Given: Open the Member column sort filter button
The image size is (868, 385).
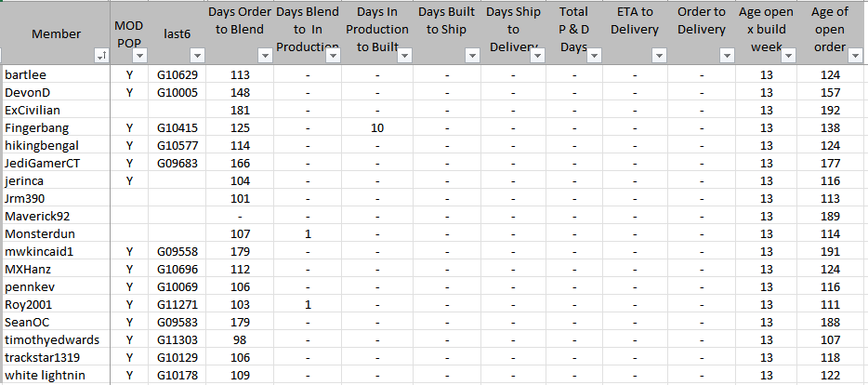Looking at the screenshot, I should (100, 57).
